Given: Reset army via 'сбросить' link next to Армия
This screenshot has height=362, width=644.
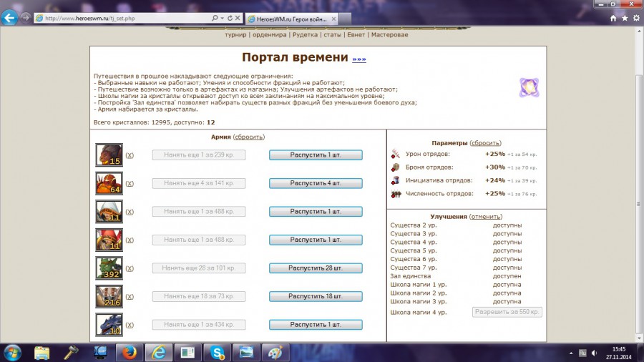Looking at the screenshot, I should (x=249, y=137).
